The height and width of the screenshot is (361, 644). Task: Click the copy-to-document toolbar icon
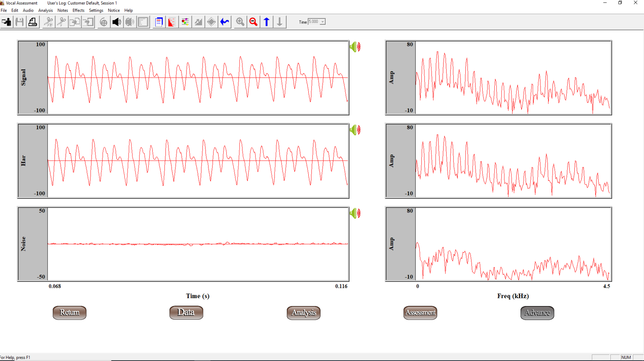click(x=75, y=22)
